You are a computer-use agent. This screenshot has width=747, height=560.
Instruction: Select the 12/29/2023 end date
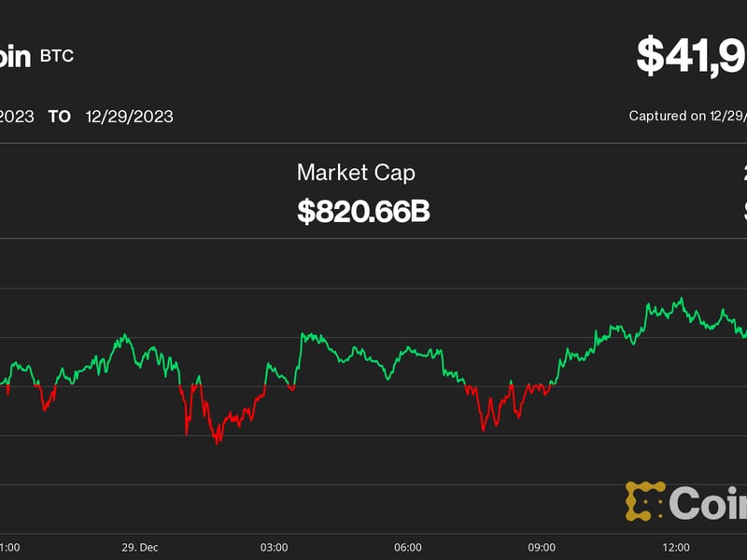[129, 117]
